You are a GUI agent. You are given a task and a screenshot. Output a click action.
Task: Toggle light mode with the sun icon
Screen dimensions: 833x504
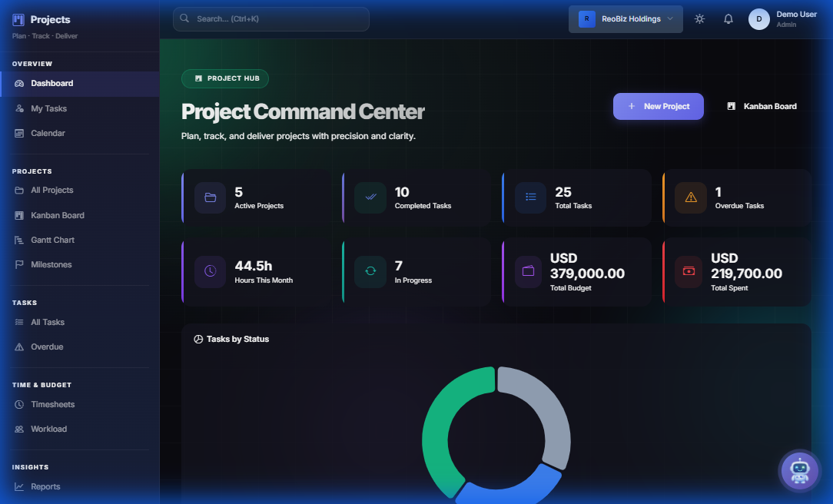[699, 18]
